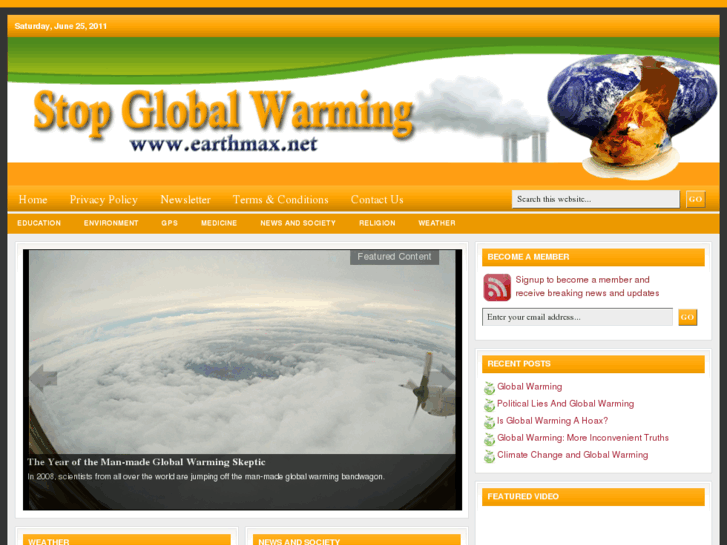Click globe icon beside More Inconvenient Truths

[489, 439]
